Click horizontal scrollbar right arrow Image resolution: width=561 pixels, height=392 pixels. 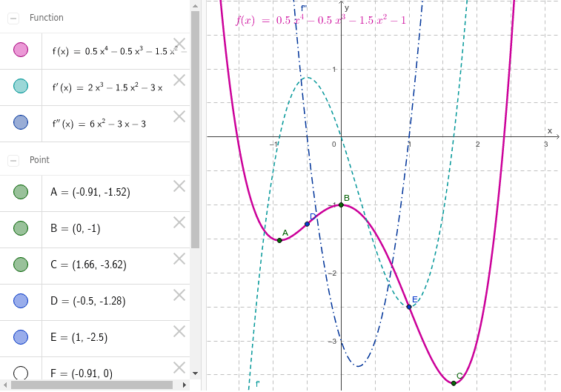(185, 385)
